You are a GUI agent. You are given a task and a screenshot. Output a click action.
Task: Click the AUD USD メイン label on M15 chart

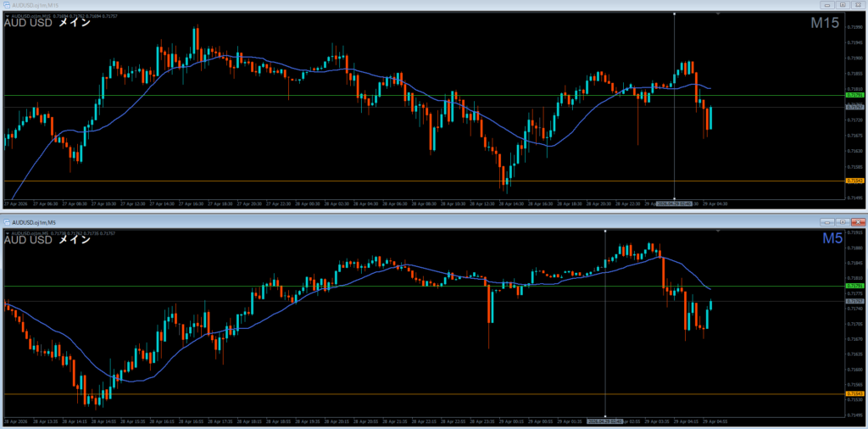(x=42, y=24)
